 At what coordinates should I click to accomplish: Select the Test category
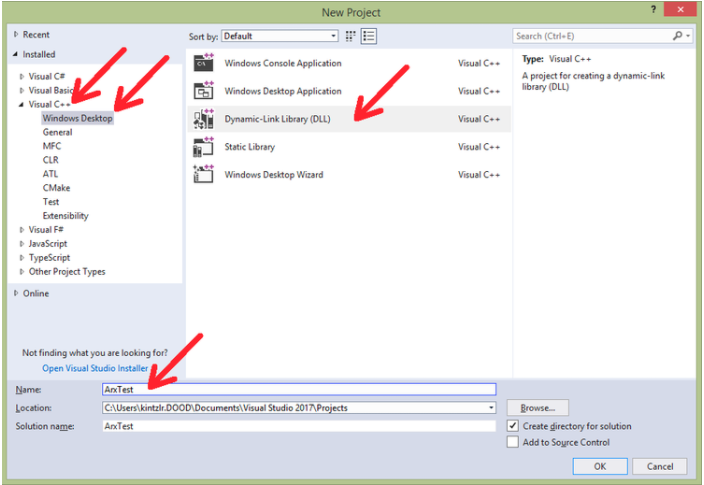[x=51, y=202]
